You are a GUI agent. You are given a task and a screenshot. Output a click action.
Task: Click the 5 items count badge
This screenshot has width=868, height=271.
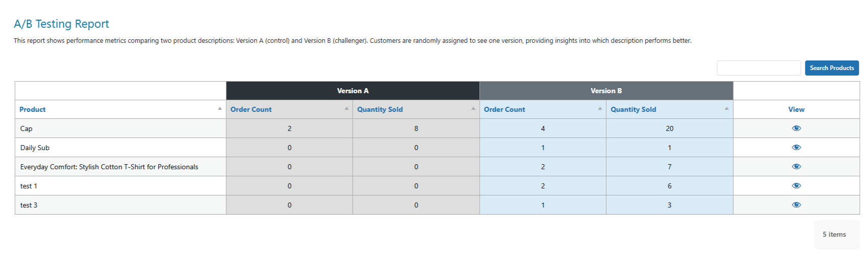point(834,234)
